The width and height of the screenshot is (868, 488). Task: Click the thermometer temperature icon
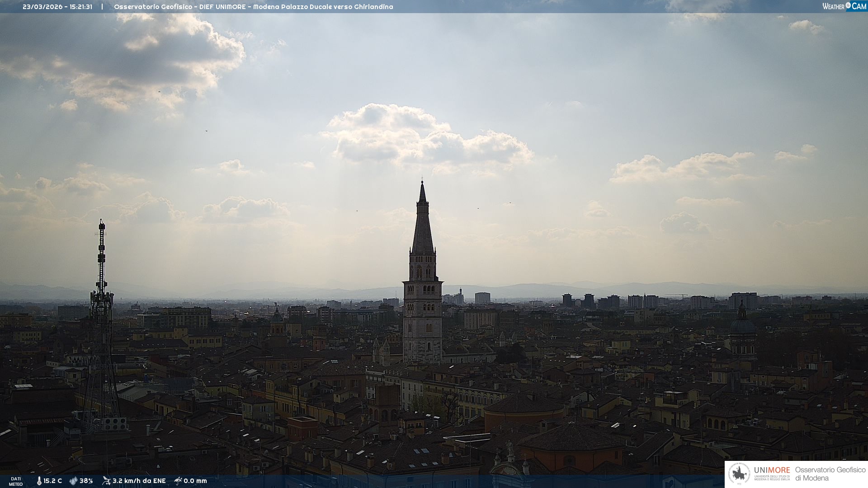(x=39, y=481)
